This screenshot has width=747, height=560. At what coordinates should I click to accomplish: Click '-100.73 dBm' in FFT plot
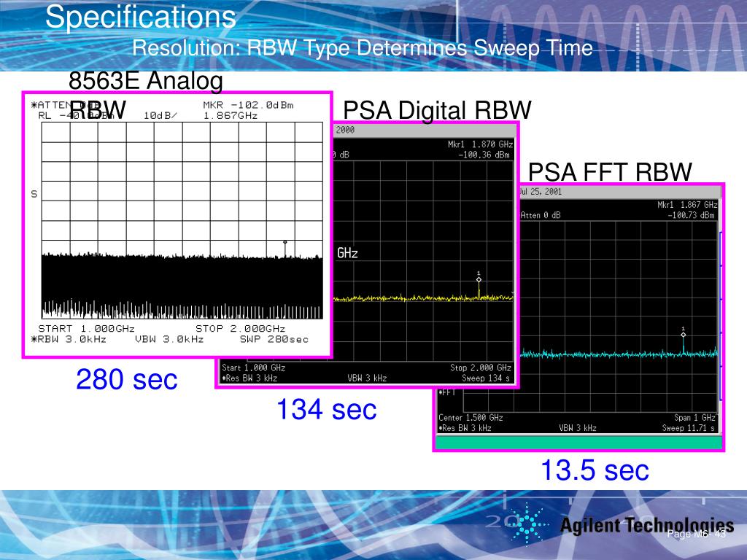pos(691,215)
